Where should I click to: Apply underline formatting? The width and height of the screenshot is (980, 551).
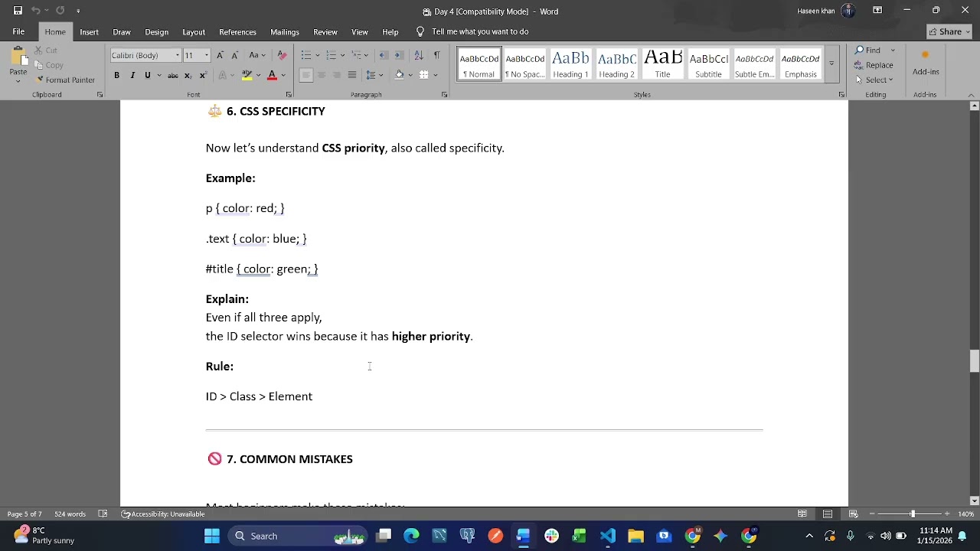point(148,75)
